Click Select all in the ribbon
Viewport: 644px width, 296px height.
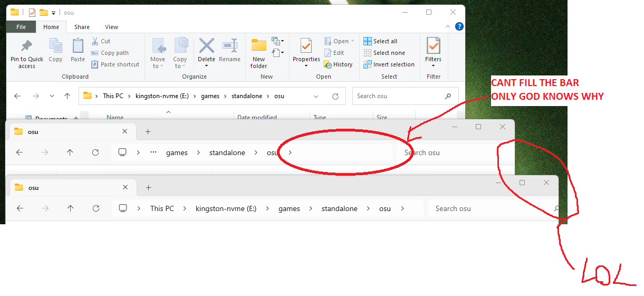380,41
